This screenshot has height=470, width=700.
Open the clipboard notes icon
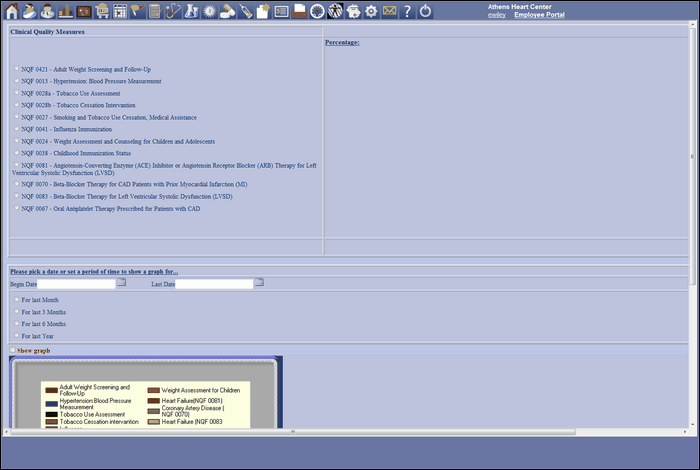155,11
